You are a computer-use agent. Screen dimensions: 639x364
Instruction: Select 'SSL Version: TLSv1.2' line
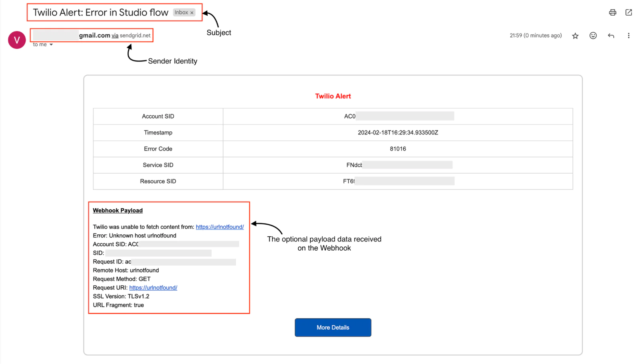coord(121,296)
